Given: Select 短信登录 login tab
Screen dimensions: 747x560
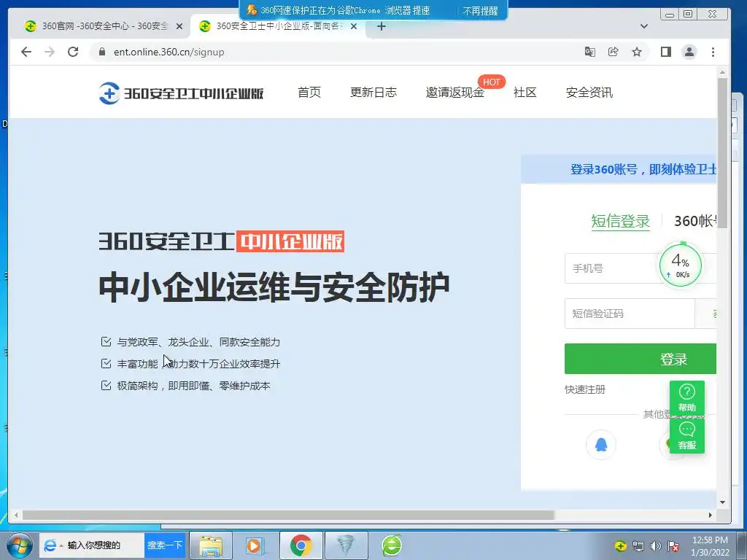Looking at the screenshot, I should click(x=620, y=221).
